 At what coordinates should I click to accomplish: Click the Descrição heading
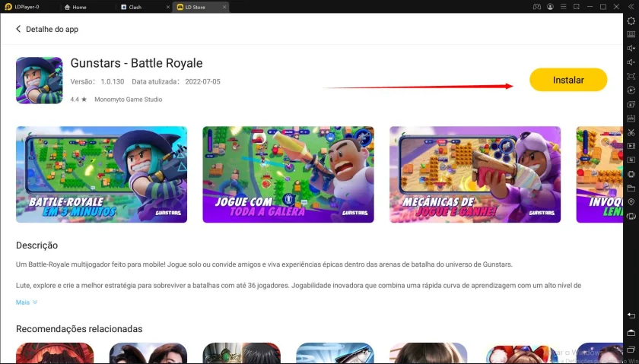(37, 245)
